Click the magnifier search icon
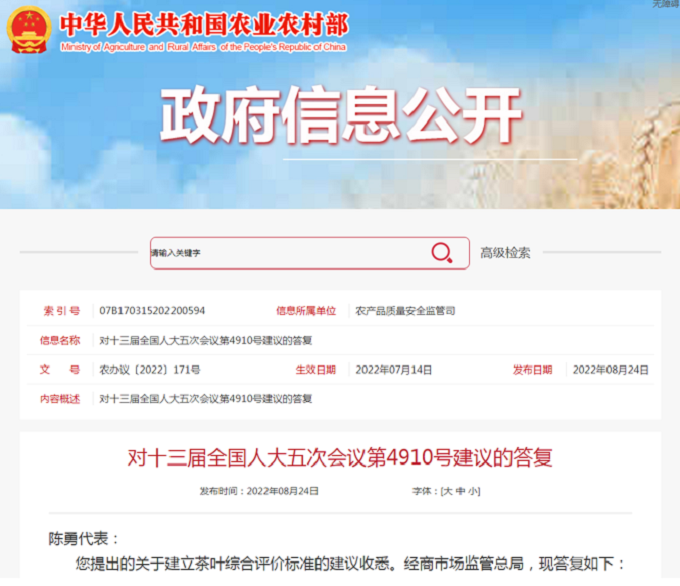 click(442, 252)
